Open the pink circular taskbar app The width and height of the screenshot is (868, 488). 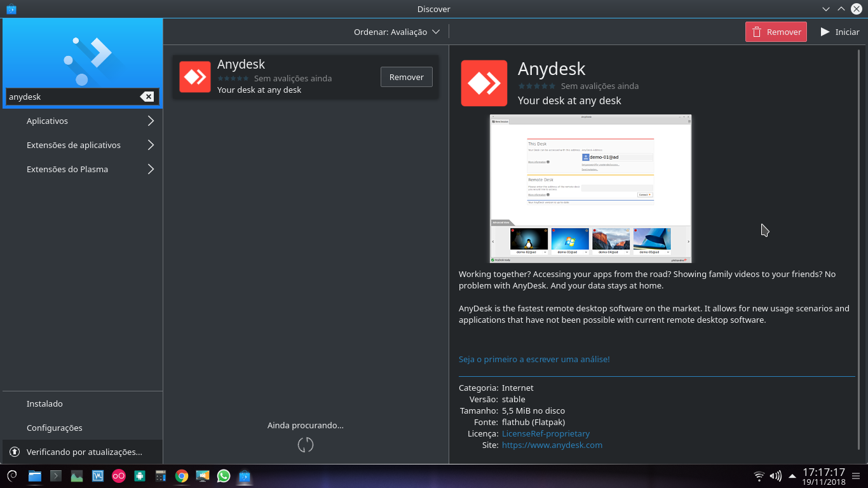click(x=119, y=475)
